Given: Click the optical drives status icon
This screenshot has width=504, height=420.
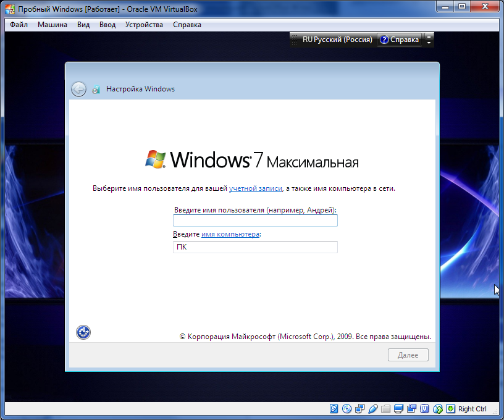Looking at the screenshot, I should [348, 408].
